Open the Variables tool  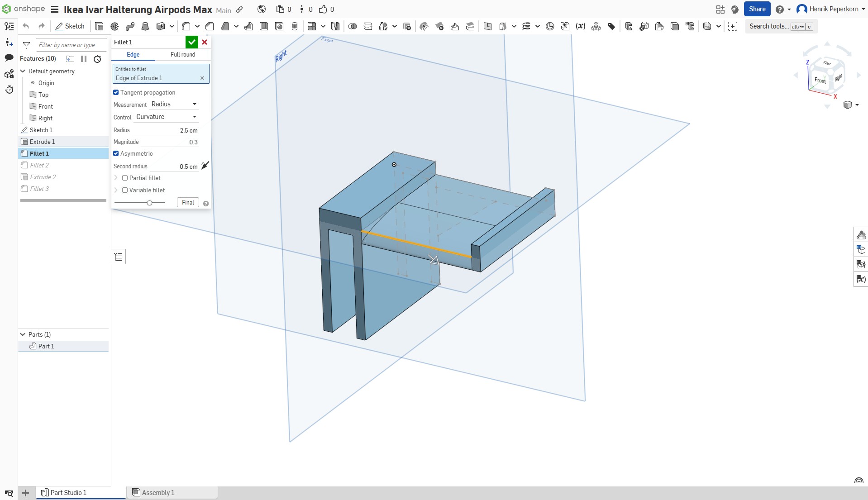pyautogui.click(x=581, y=26)
